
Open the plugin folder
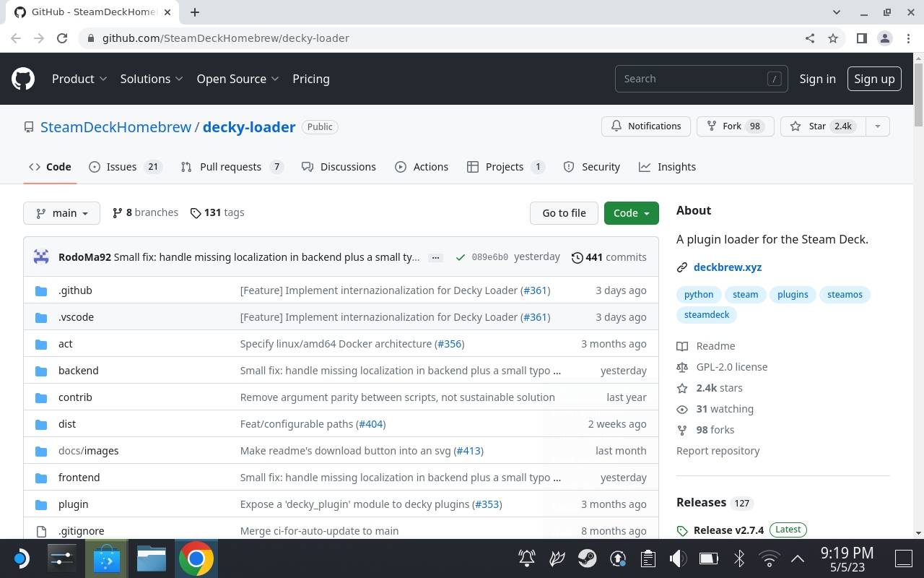click(74, 504)
